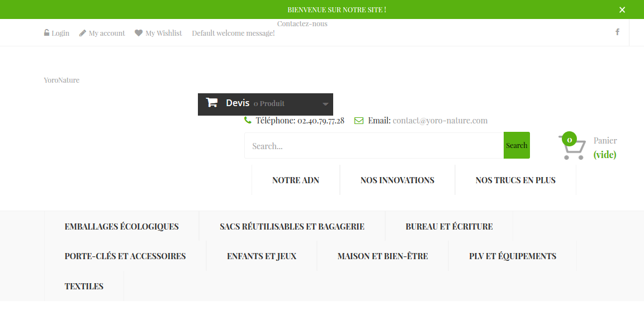This screenshot has height=329, width=644.
Task: Click the cart 0 count badge
Action: coord(569,140)
